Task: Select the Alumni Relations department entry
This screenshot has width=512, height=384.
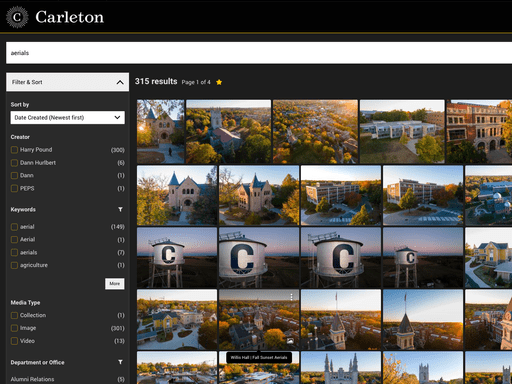Action: tap(32, 379)
